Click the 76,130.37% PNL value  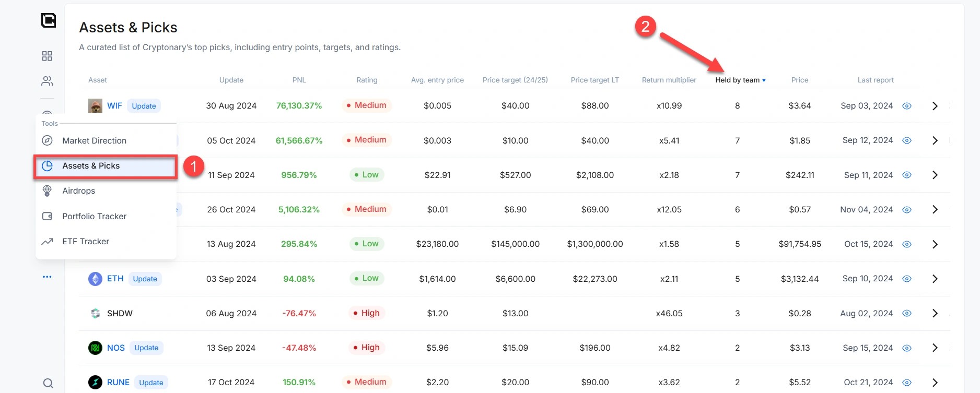pyautogui.click(x=299, y=106)
